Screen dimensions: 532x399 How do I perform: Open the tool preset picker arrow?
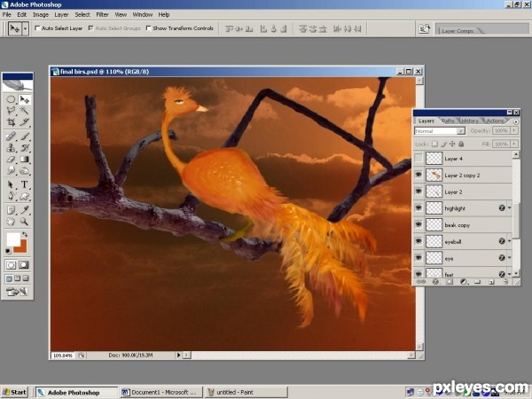tap(25, 29)
